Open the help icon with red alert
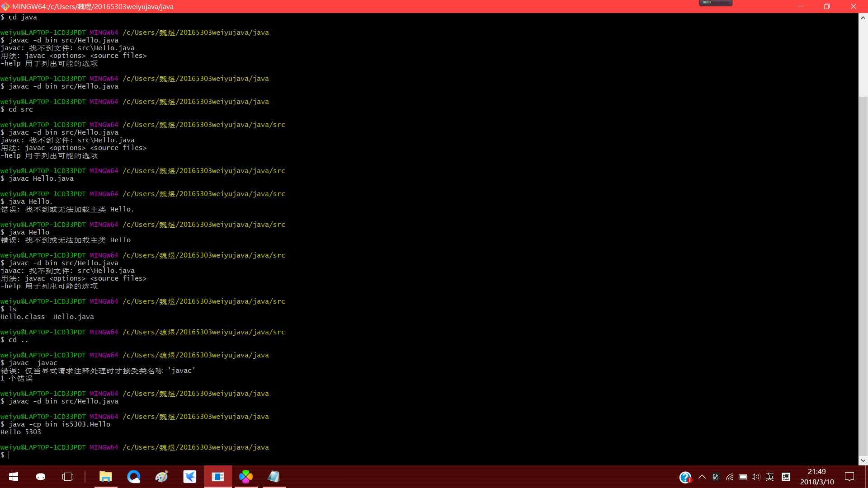 click(x=685, y=477)
